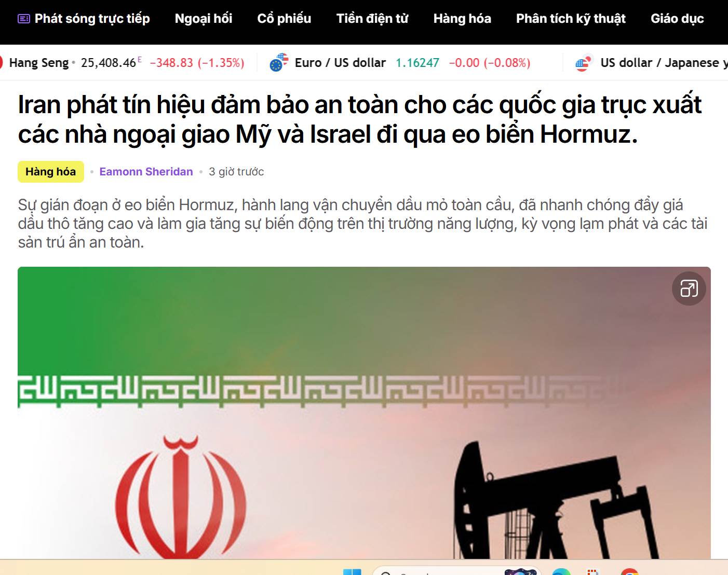Expand the article image with the enlarge icon
728x575 pixels.
click(689, 289)
